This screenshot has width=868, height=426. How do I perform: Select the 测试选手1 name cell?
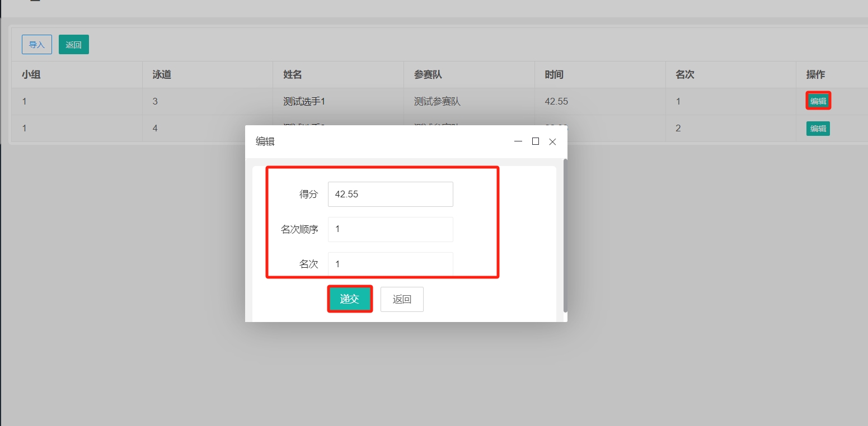click(x=304, y=102)
